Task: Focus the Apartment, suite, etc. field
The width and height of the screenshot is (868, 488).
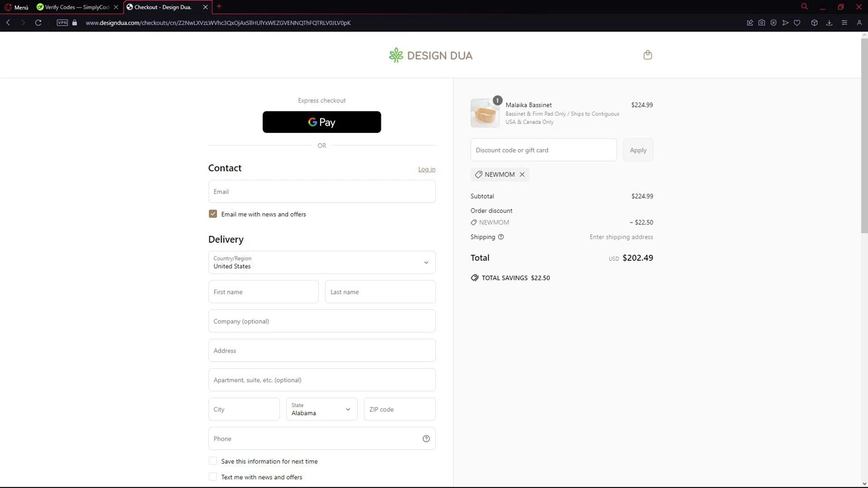Action: tap(322, 380)
